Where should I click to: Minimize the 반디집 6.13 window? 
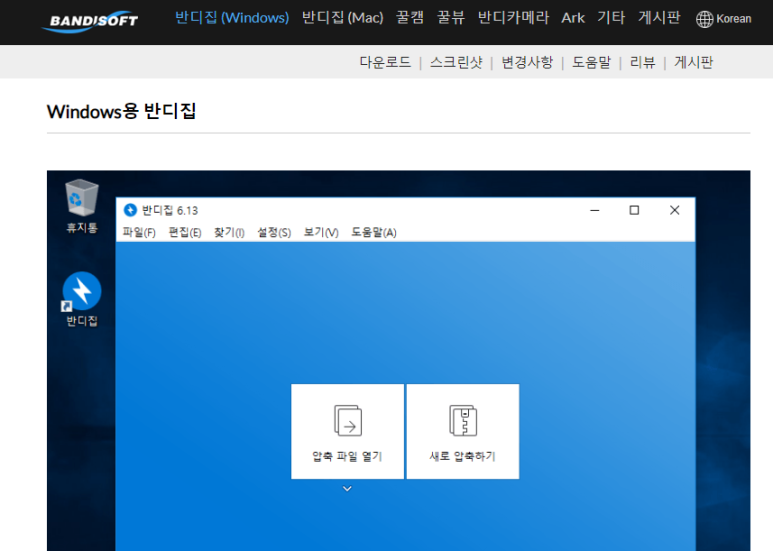pyautogui.click(x=595, y=210)
